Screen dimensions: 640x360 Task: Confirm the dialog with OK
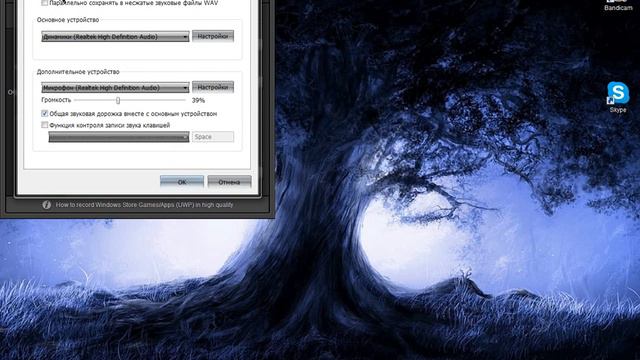point(182,182)
